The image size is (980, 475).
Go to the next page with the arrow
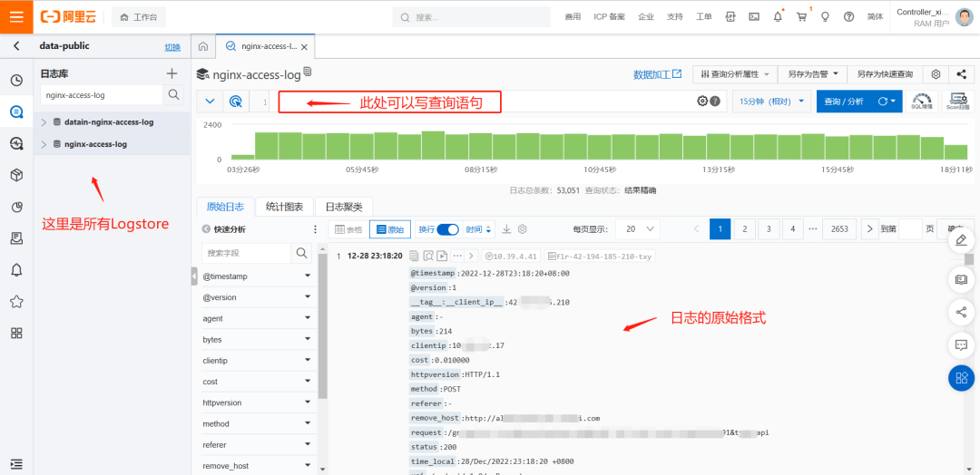[x=869, y=229]
